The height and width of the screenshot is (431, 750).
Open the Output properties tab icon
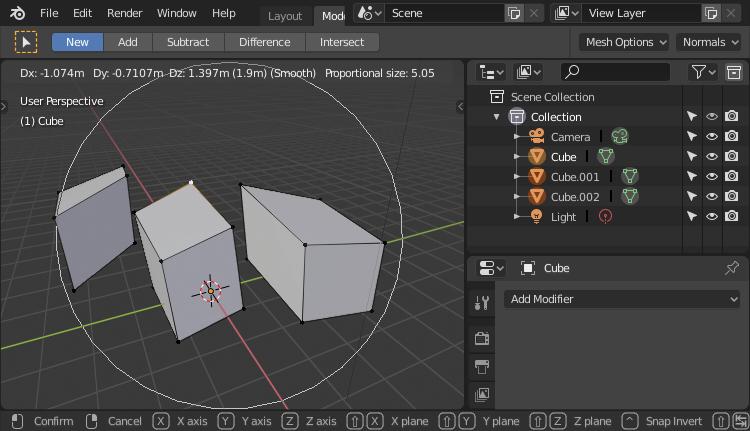[482, 367]
